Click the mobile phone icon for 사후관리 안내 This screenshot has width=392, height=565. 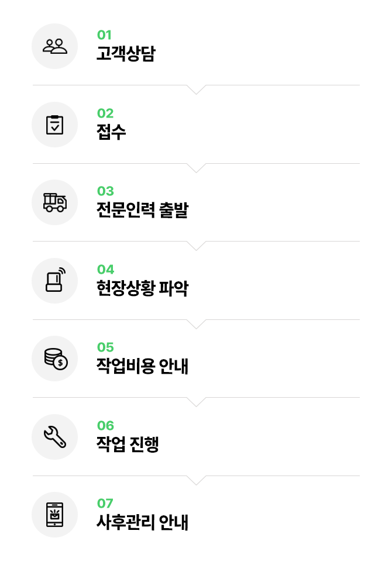(55, 515)
